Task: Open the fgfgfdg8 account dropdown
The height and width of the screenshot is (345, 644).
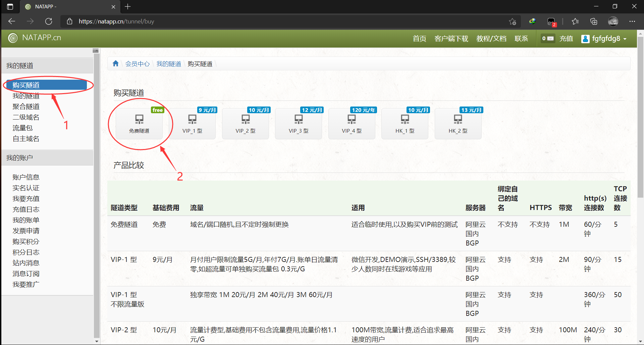Action: (604, 39)
